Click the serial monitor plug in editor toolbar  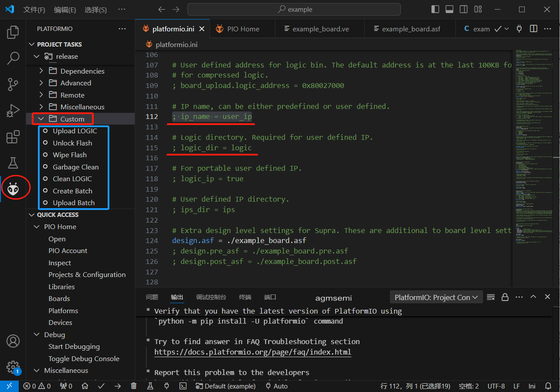[519, 29]
